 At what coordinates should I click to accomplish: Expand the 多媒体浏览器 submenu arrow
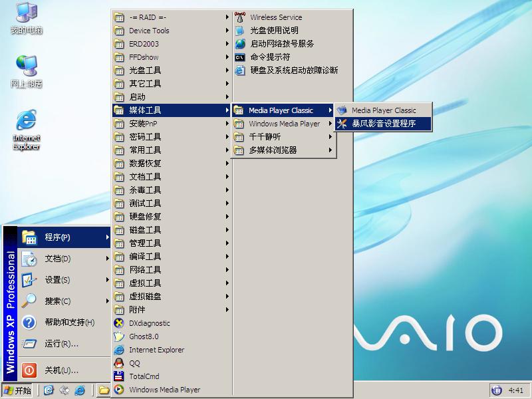330,150
